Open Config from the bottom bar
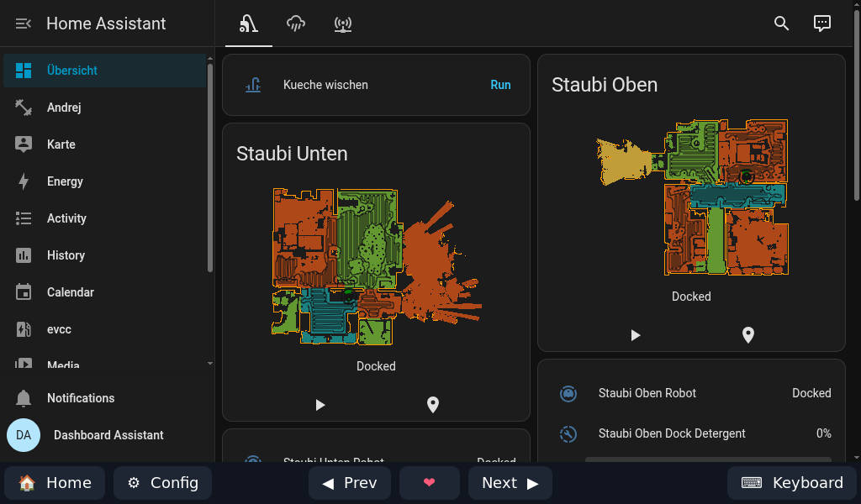This screenshot has width=861, height=504. pyautogui.click(x=162, y=483)
